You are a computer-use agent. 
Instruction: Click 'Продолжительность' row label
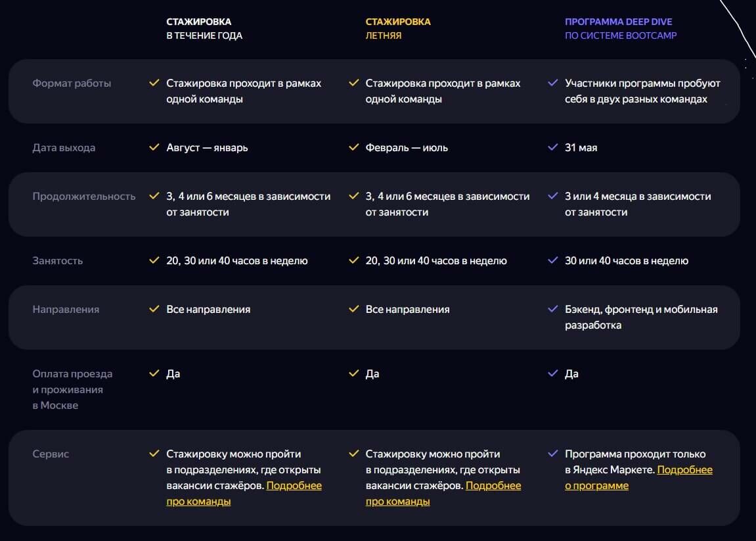[83, 197]
